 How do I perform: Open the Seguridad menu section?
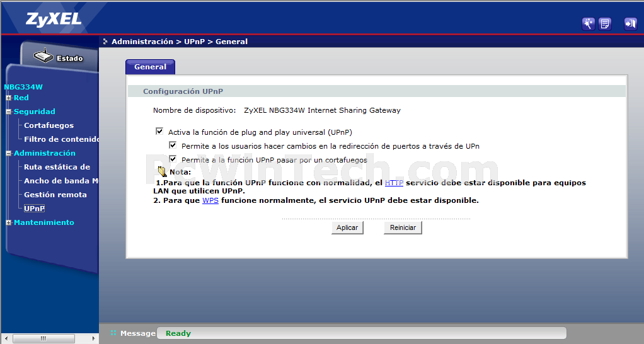pyautogui.click(x=34, y=112)
